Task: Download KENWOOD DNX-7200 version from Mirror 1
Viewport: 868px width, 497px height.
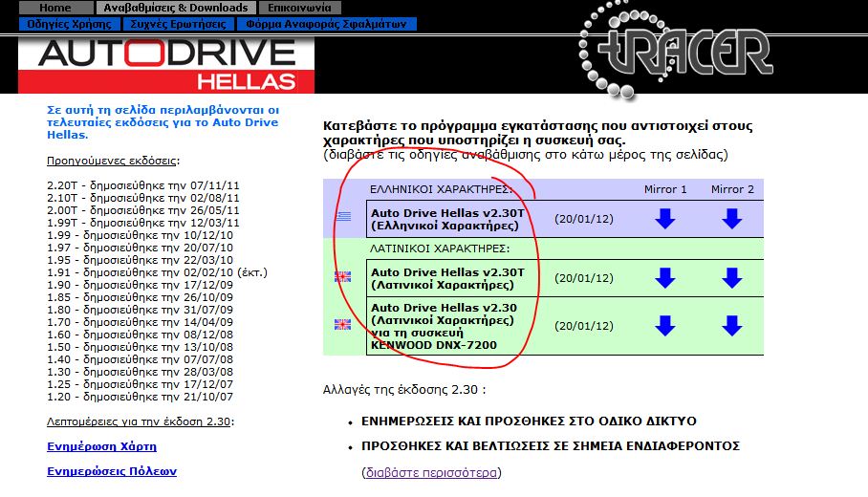Action: [664, 326]
